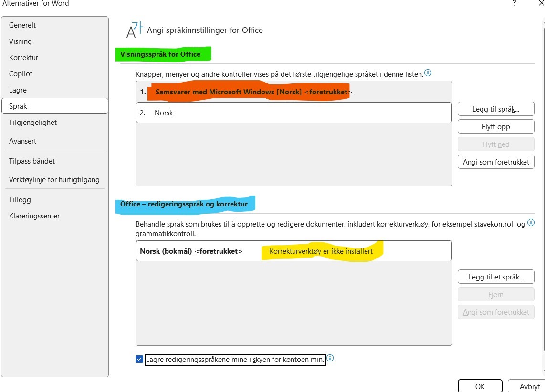The height and width of the screenshot is (392, 545).
Task: Open 'Tilpass båndet' customization section
Action: pyautogui.click(x=31, y=161)
